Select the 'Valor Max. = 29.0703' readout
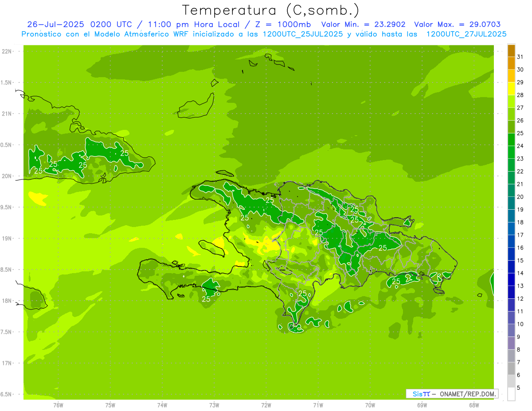This screenshot has height=411, width=532. pos(458,24)
